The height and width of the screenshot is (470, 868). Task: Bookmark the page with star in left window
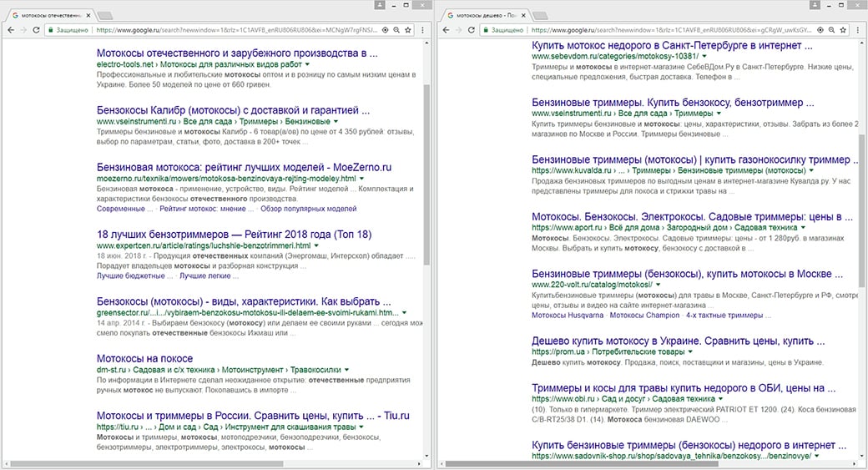[409, 29]
